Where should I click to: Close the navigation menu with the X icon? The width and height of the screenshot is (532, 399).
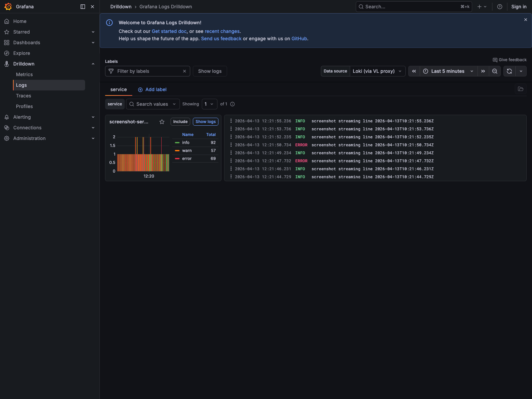pos(92,7)
